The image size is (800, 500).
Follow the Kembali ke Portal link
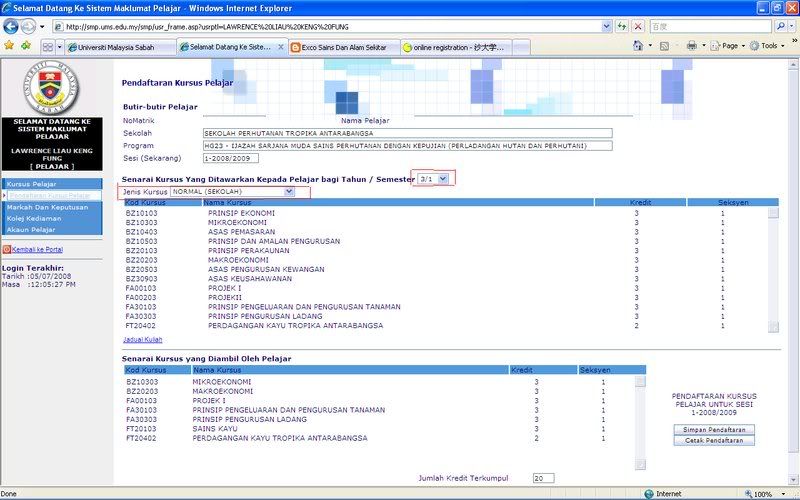[x=37, y=249]
